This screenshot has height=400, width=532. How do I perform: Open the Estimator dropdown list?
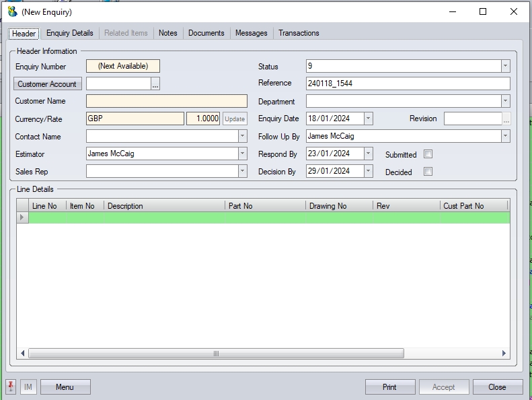pyautogui.click(x=242, y=154)
